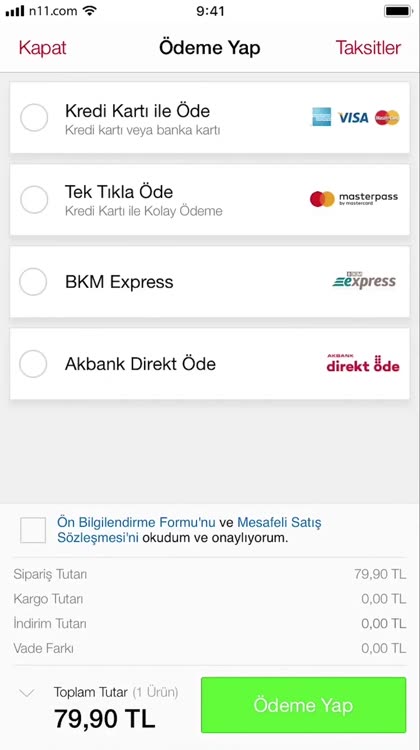Image resolution: width=420 pixels, height=750 pixels.
Task: Select Kredi Kartı ile Öde radio button
Action: click(34, 117)
